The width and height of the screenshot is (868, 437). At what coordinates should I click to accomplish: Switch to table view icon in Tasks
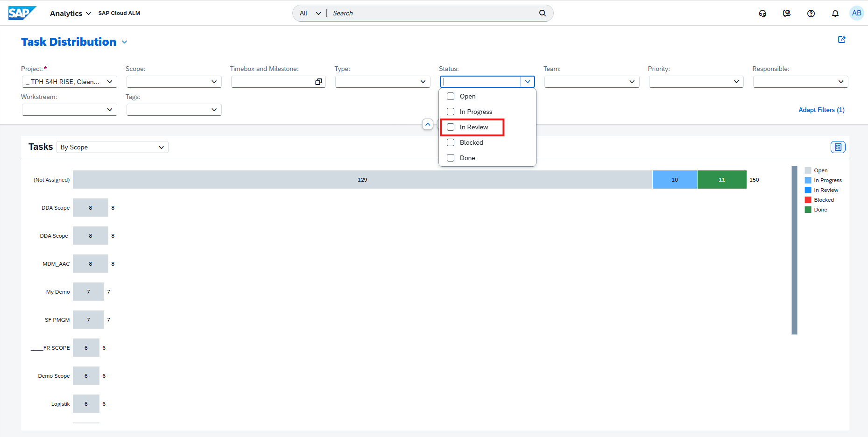(838, 147)
